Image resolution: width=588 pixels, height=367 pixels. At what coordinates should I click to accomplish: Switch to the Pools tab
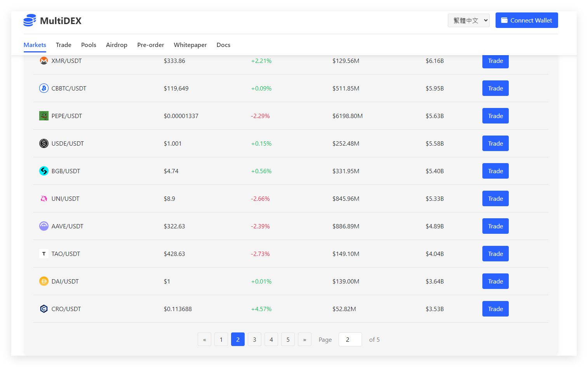point(89,45)
